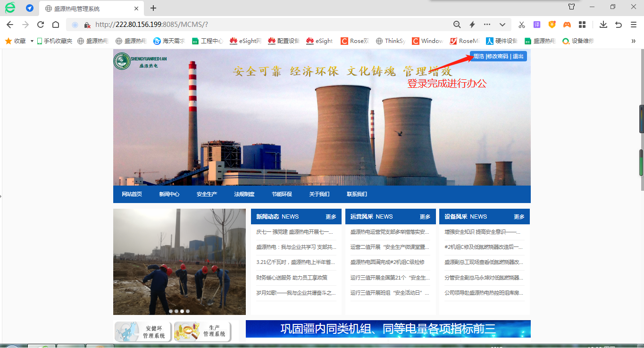Open article 运营二值开展 安全生产微课堂
Screen dimensions: 644x348
(x=390, y=247)
